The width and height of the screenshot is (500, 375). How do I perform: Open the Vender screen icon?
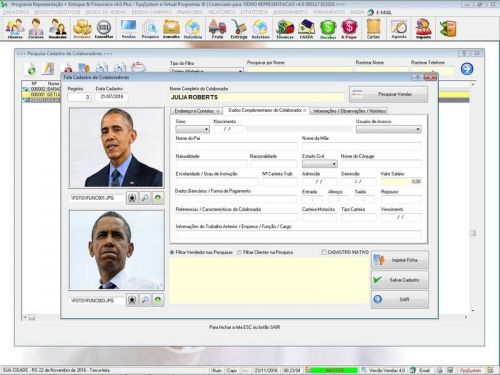(129, 29)
